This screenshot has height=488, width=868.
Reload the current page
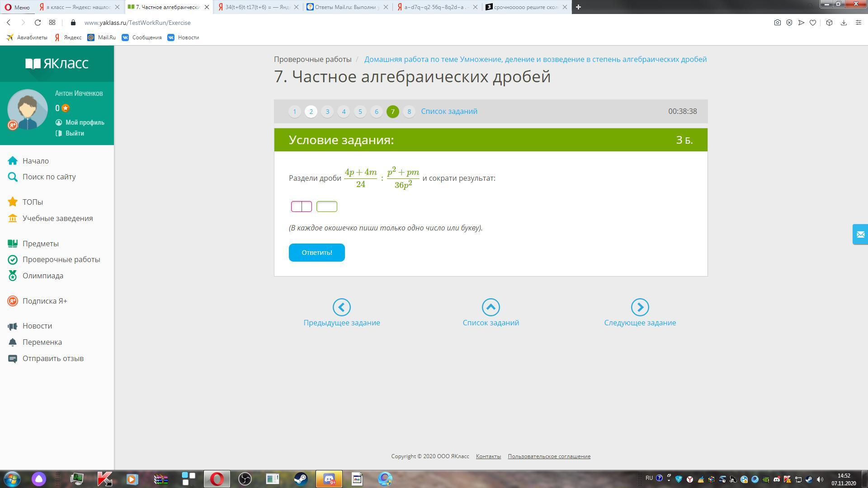point(38,23)
